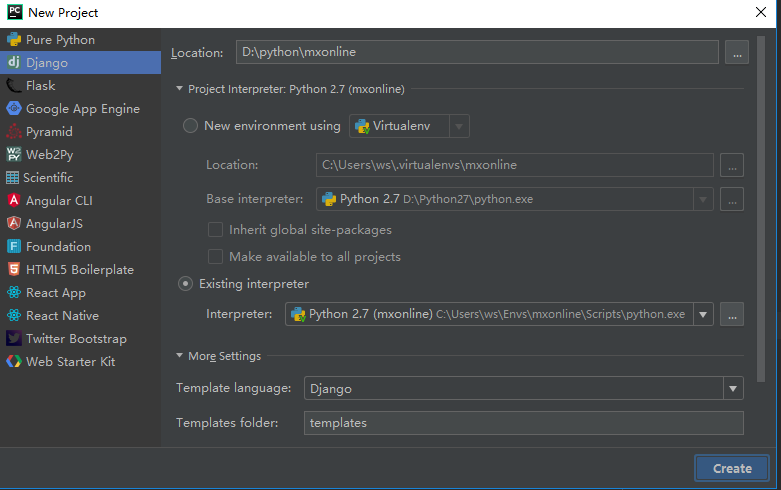Open existing Interpreter browse button
Screen dimensions: 781x490
tap(732, 314)
